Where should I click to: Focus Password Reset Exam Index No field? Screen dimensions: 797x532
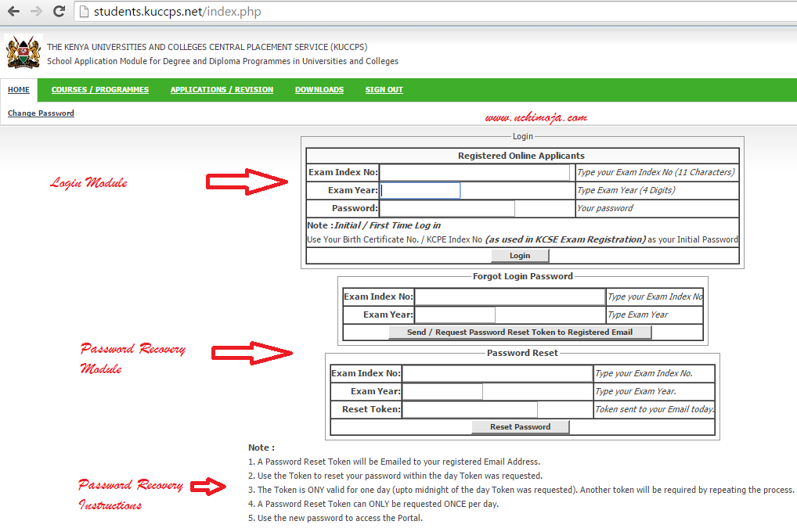click(497, 373)
